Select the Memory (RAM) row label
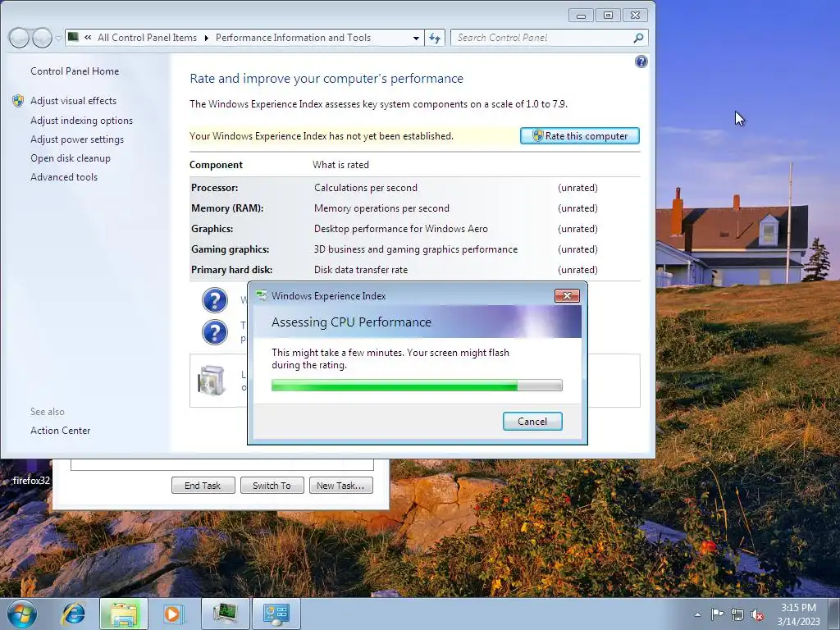 [227, 208]
